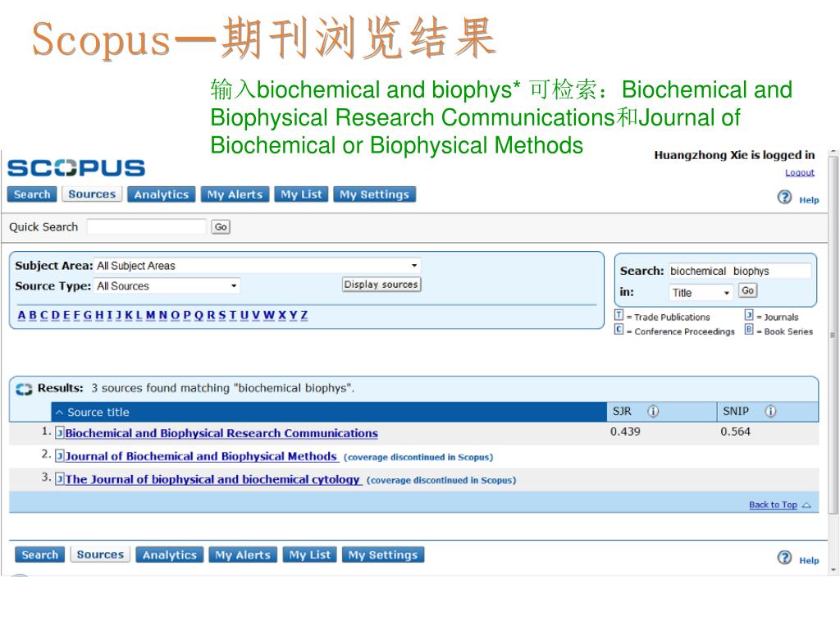This screenshot has height=630, width=840.
Task: Switch to the top Search tab
Action: pyautogui.click(x=32, y=194)
